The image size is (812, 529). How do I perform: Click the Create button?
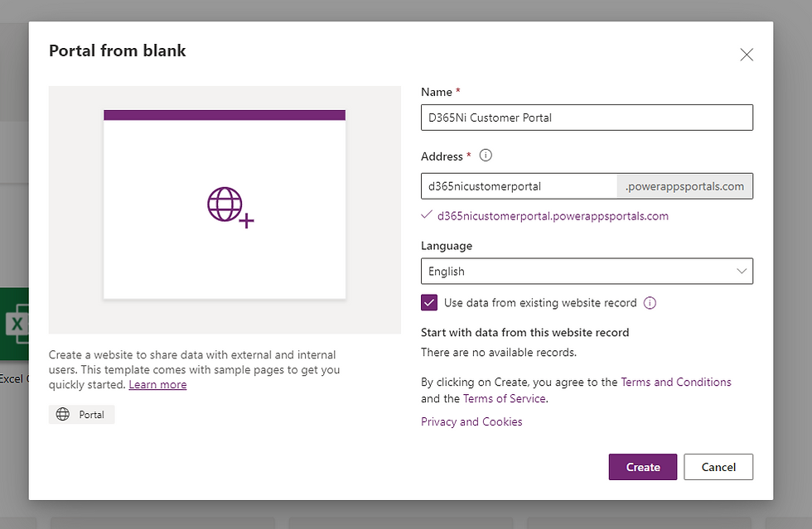coord(643,467)
